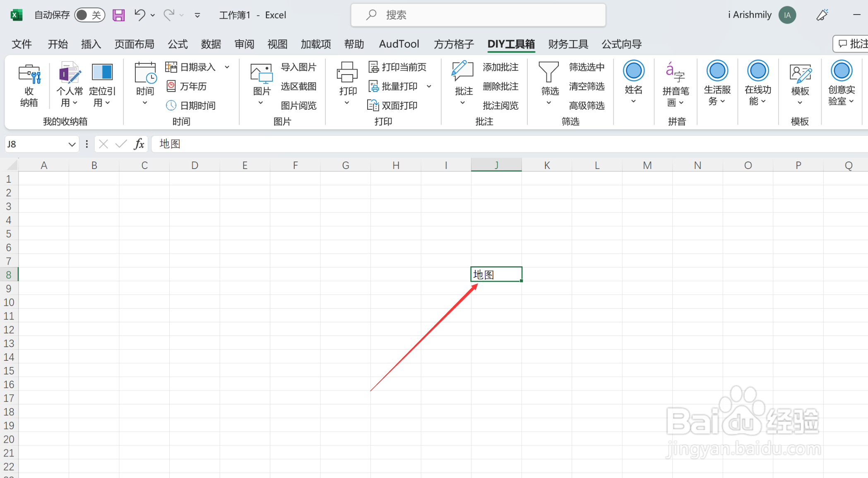Switch to the 公式 tab
The image size is (868, 478).
pyautogui.click(x=178, y=44)
